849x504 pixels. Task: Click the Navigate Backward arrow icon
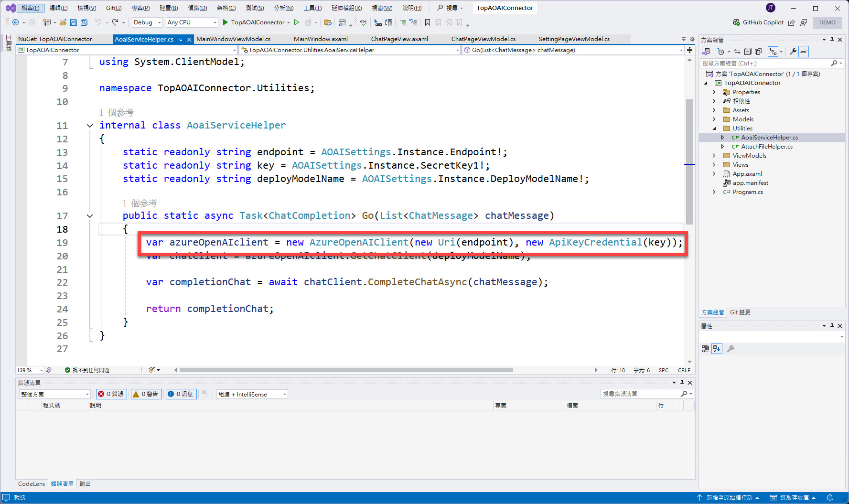coord(15,22)
